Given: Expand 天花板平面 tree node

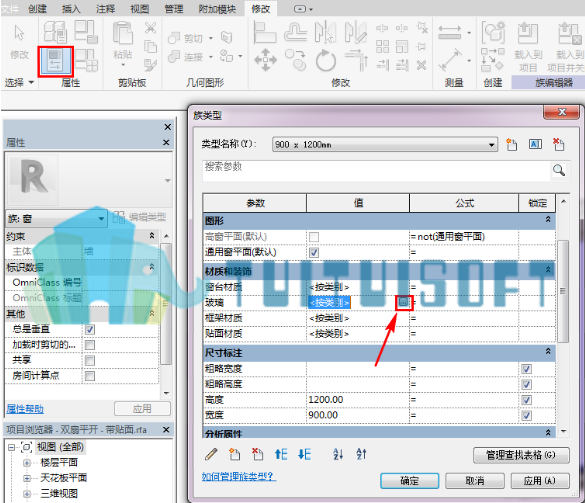Looking at the screenshot, I should click(x=26, y=478).
